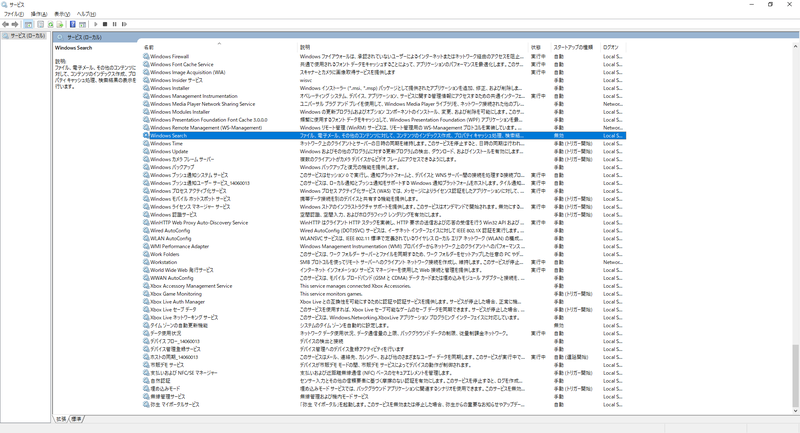Select Windows カメラ フレーム サーバー row
The height and width of the screenshot is (433, 800).
coord(384,159)
